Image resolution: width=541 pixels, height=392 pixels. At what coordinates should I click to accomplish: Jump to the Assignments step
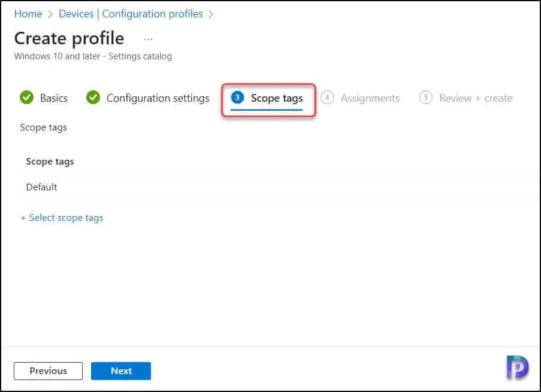pyautogui.click(x=370, y=98)
